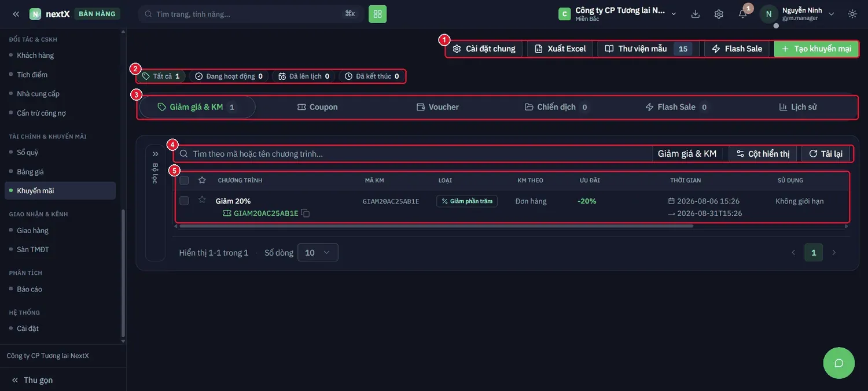This screenshot has height=391, width=868.
Task: Tick the select-all checkbox in table header
Action: [x=184, y=180]
